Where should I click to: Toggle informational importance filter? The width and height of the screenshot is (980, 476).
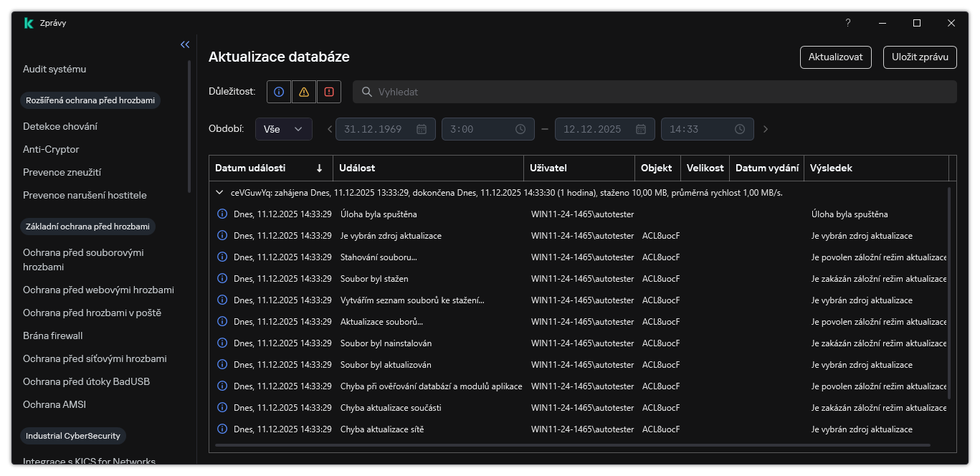point(279,92)
